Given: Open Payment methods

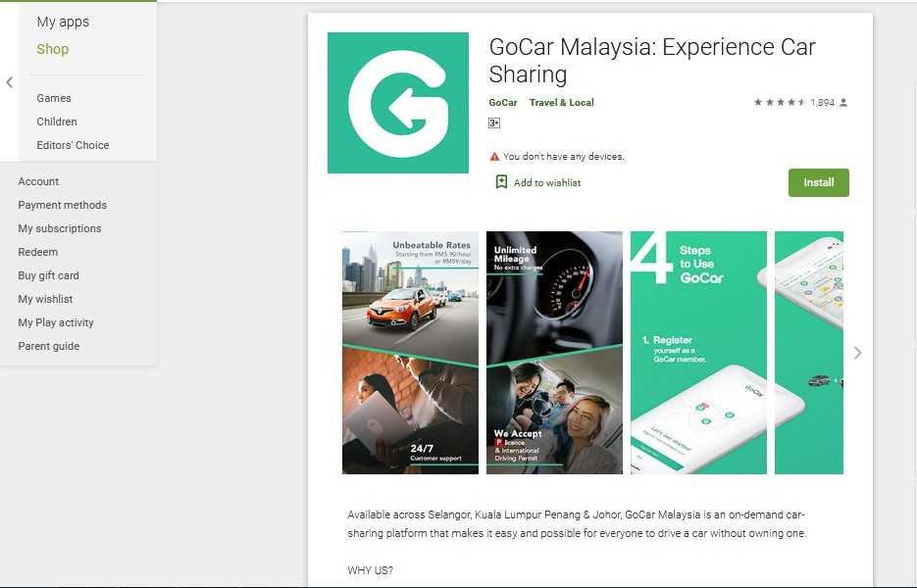Looking at the screenshot, I should (63, 205).
